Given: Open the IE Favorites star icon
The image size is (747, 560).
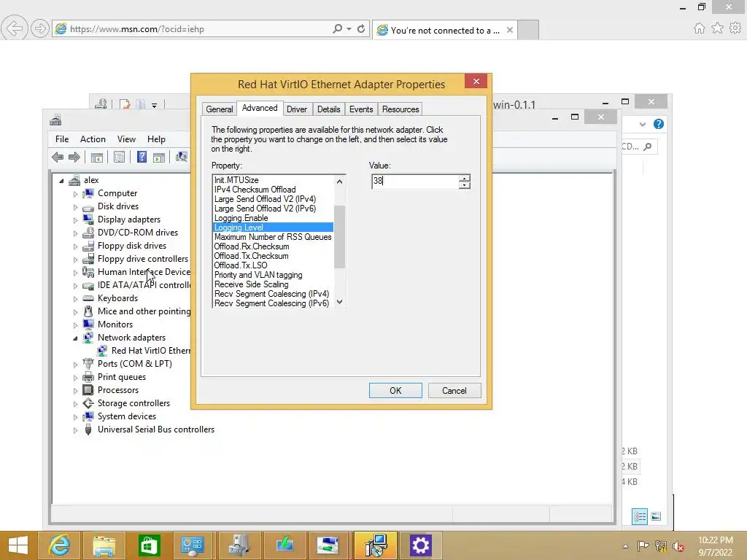Looking at the screenshot, I should [717, 28].
